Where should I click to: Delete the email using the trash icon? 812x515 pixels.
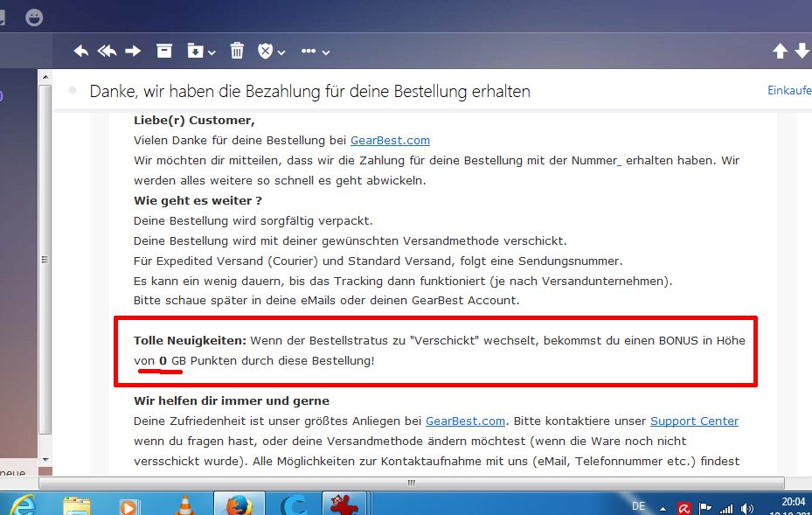tap(237, 51)
